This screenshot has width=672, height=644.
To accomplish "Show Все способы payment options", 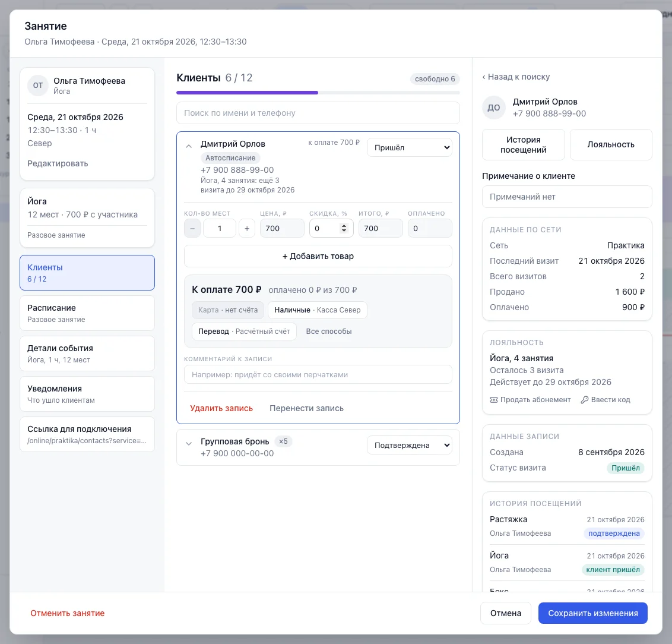I will 329,332.
